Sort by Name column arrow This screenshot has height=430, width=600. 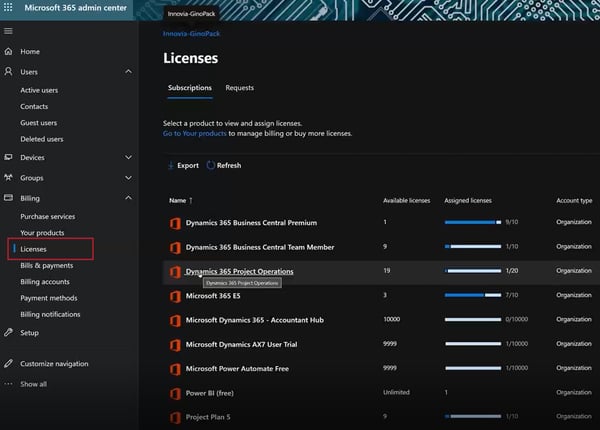(x=191, y=200)
